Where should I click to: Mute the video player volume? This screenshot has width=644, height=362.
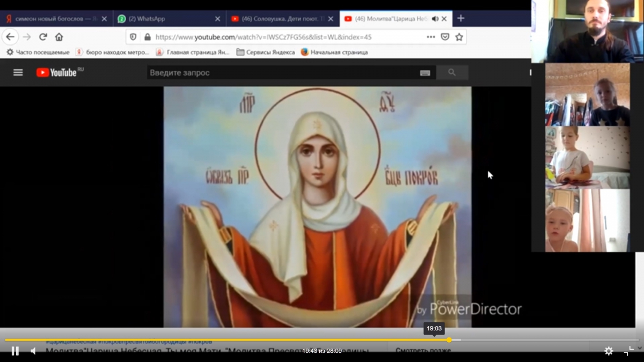click(x=33, y=351)
